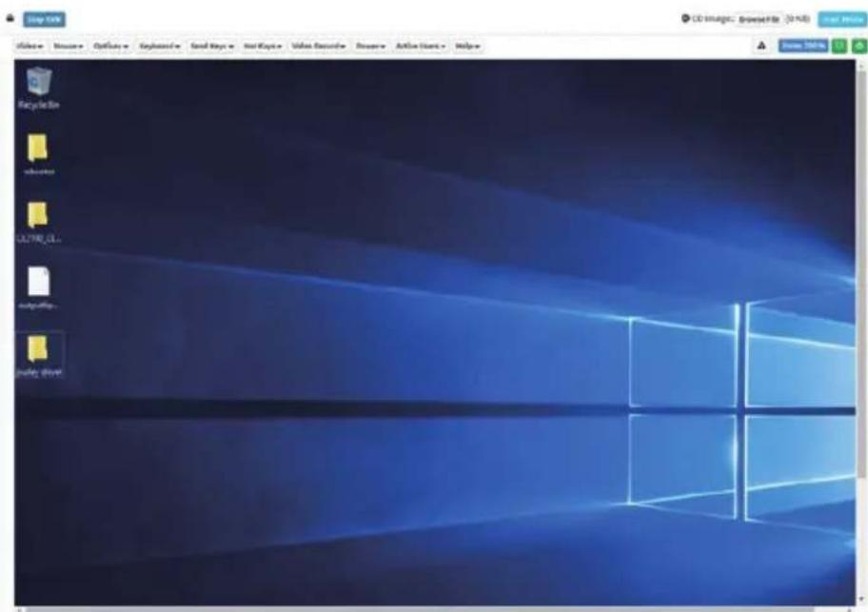The height and width of the screenshot is (612, 868).
Task: Open the Hot Keys dropdown
Action: 263,46
